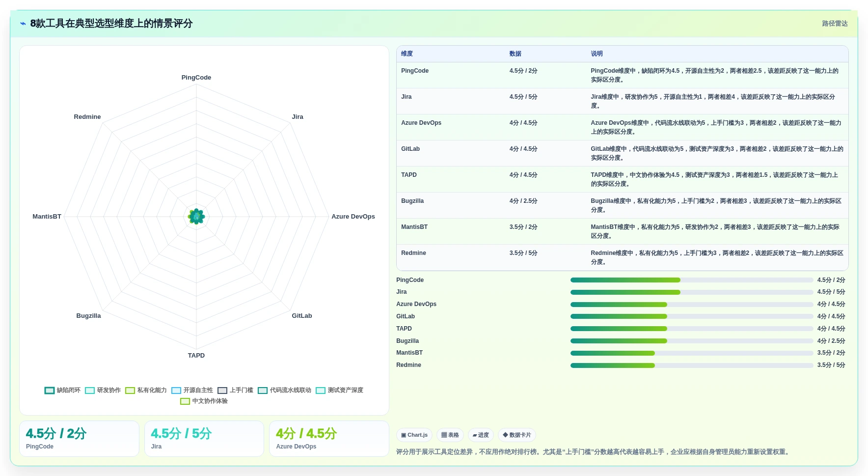Viewport: 868px width, 476px height.
Task: Click the title '8款工具在典型选型维度上的情景评分'
Action: [x=111, y=24]
